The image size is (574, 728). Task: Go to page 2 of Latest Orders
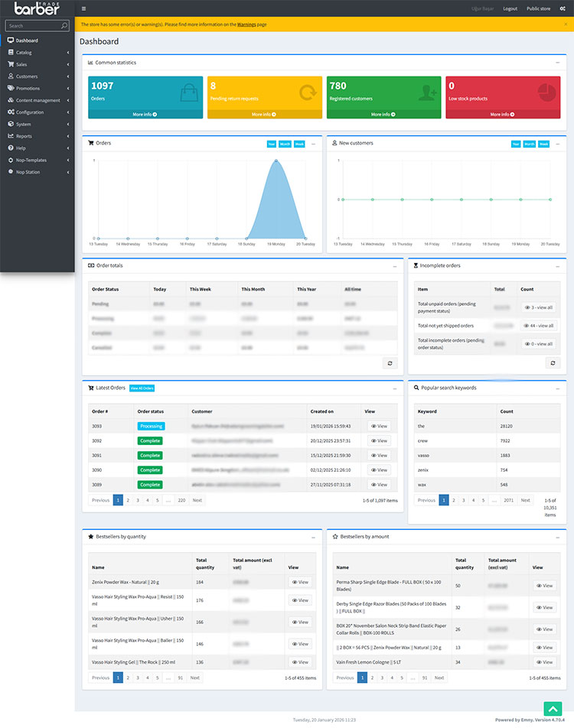tap(128, 500)
